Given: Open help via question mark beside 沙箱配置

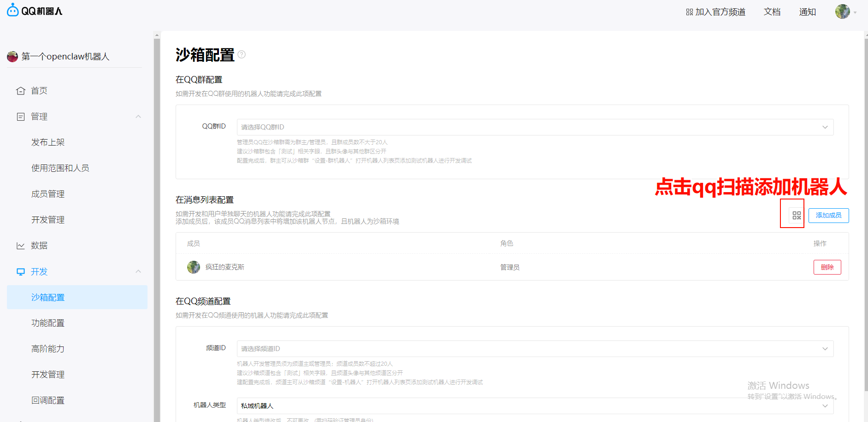Looking at the screenshot, I should point(242,54).
